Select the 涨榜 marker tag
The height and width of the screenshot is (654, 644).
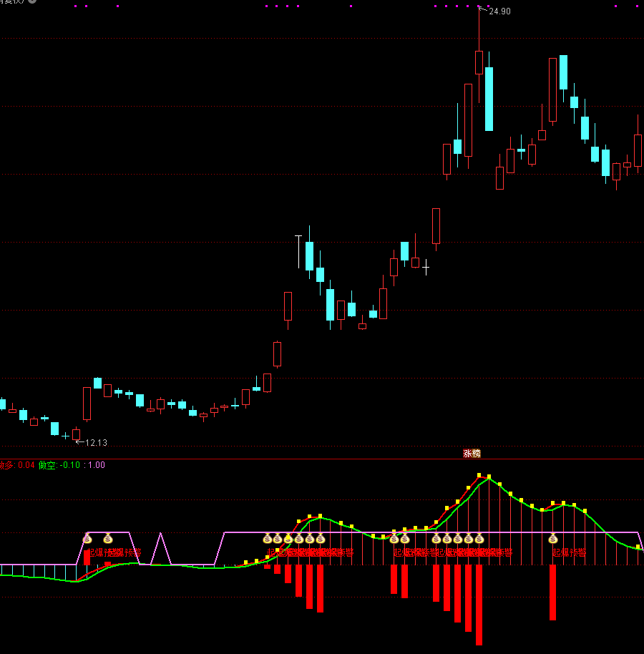[472, 454]
